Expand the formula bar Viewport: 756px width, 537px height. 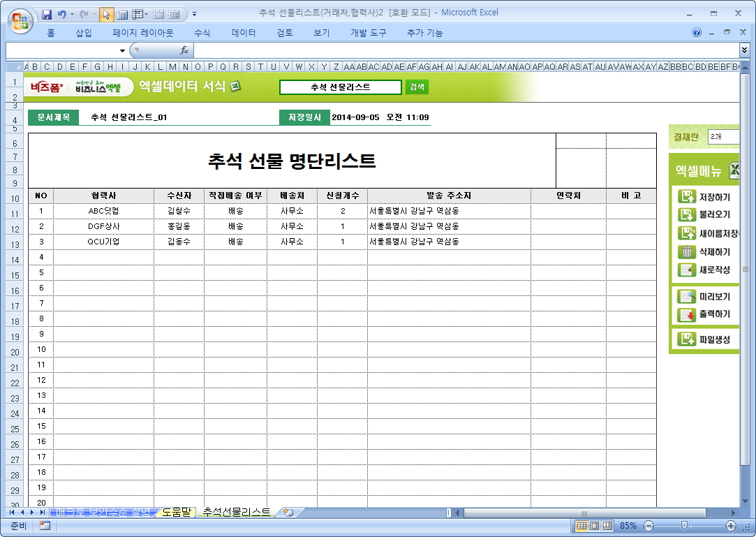[x=744, y=50]
